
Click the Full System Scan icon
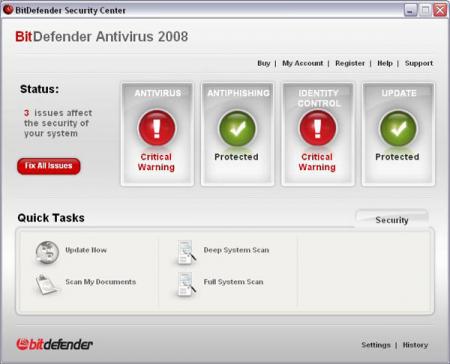pyautogui.click(x=186, y=284)
